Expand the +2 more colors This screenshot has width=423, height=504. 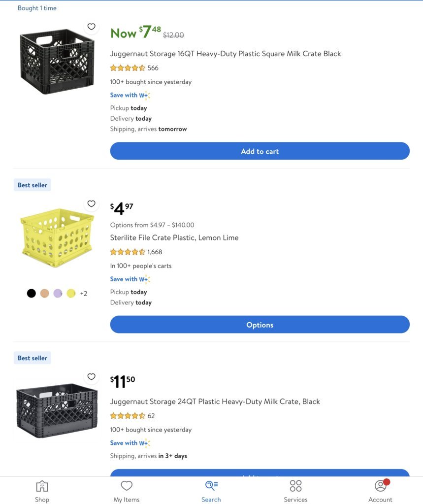[84, 294]
